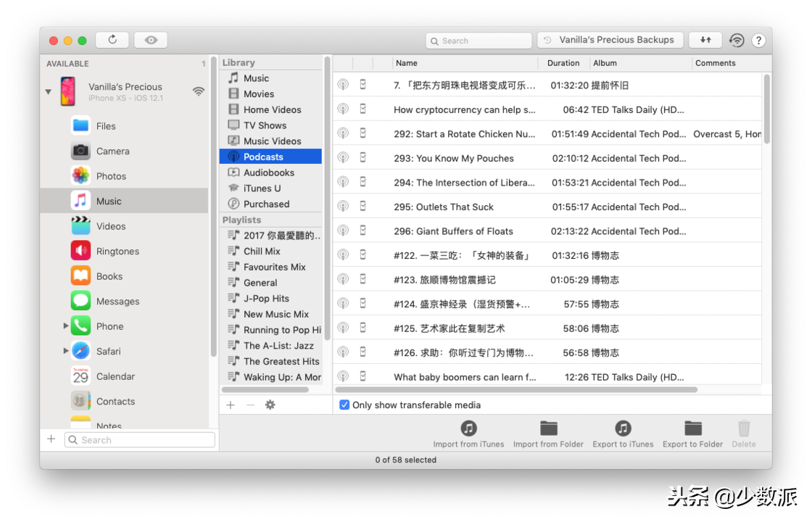The width and height of the screenshot is (812, 522).
Task: Select '296: Giant Buffers of Floats' row
Action: (547, 231)
